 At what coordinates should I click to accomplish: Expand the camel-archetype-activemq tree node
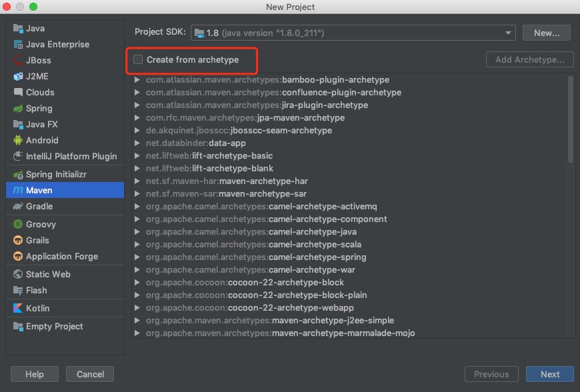pyautogui.click(x=137, y=207)
